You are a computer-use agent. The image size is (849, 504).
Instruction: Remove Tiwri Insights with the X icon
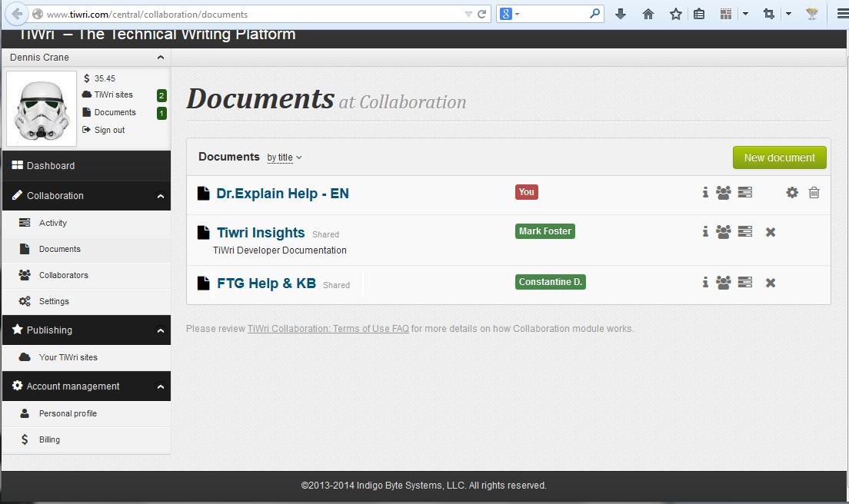(771, 231)
